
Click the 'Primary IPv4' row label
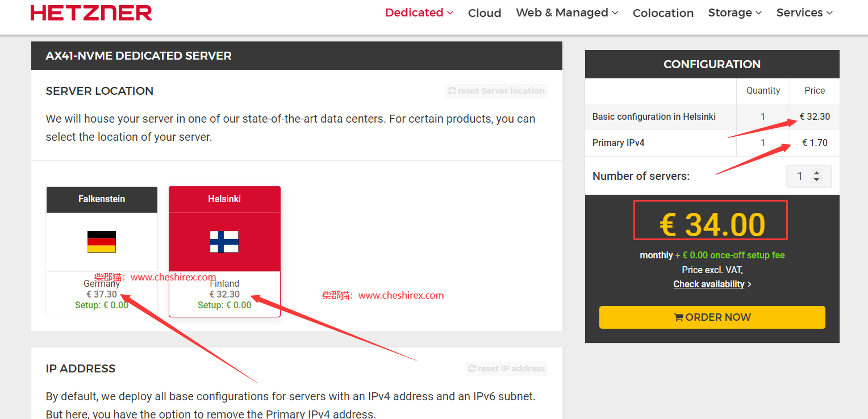(619, 143)
